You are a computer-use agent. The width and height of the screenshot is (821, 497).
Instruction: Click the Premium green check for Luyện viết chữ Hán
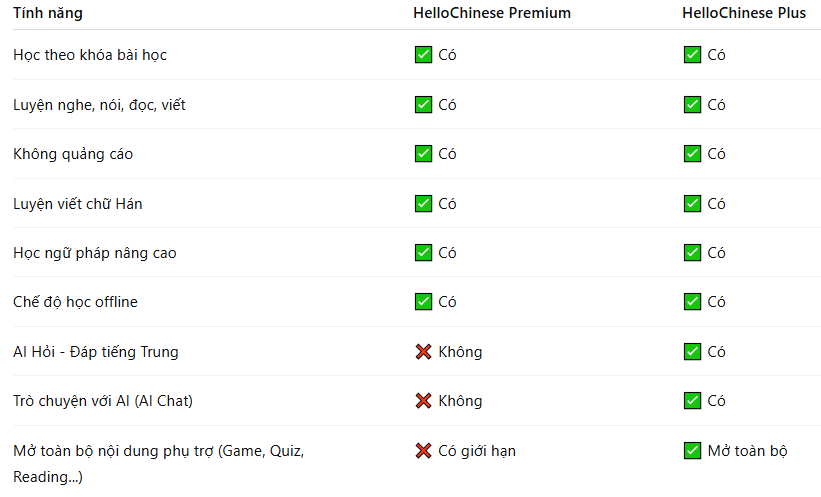coord(423,204)
